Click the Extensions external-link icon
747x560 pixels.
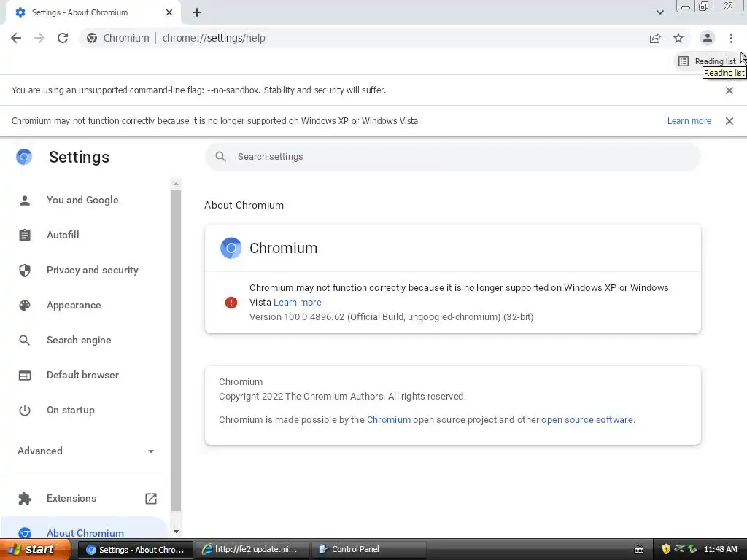tap(150, 498)
